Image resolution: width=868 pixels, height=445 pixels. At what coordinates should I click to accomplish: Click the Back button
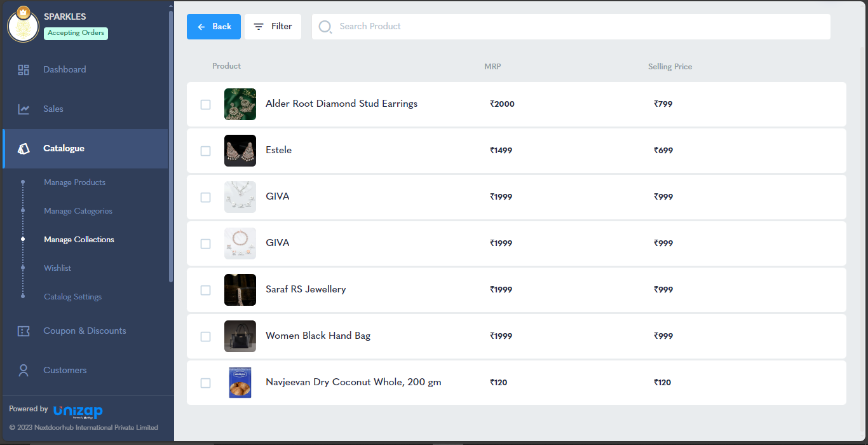tap(214, 27)
